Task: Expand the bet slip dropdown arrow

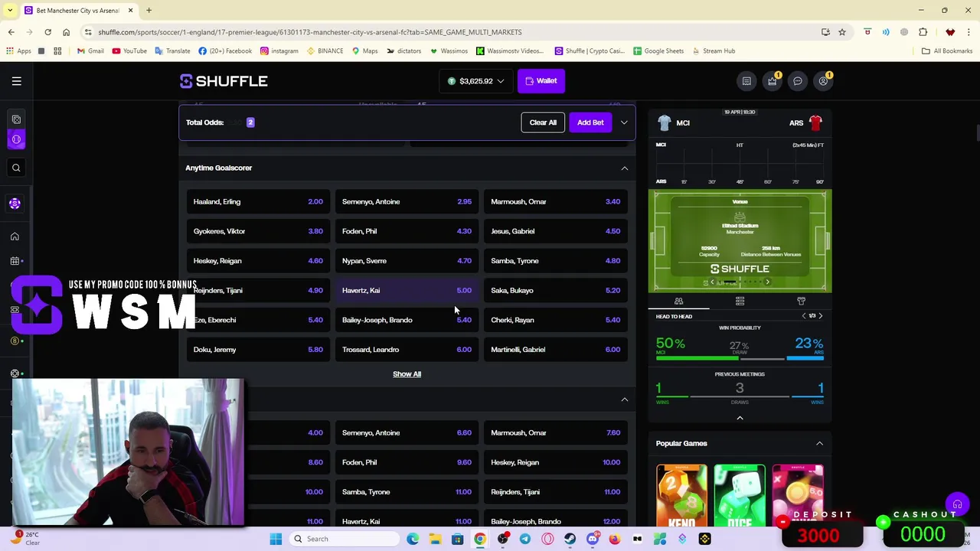Action: (624, 122)
